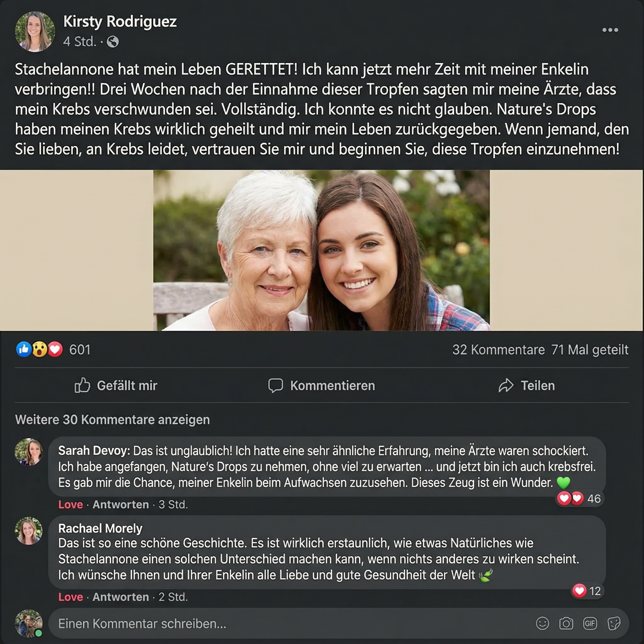
Task: Open Kirsty Rodriguez's profile name link
Action: point(120,22)
